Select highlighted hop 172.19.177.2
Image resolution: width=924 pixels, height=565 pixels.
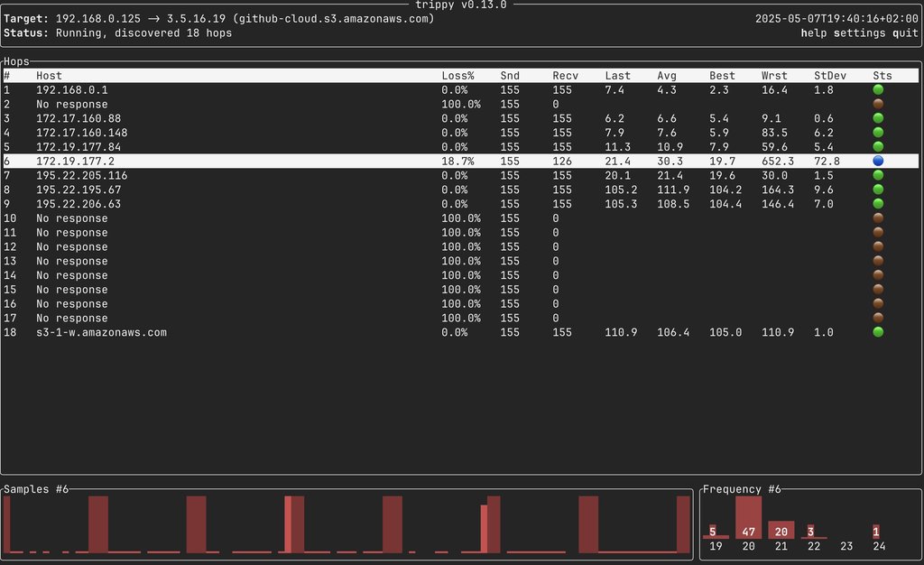pyautogui.click(x=459, y=161)
